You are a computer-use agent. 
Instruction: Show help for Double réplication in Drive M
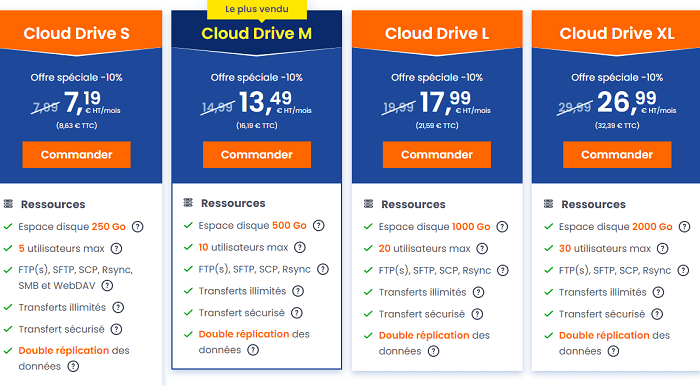(x=253, y=350)
